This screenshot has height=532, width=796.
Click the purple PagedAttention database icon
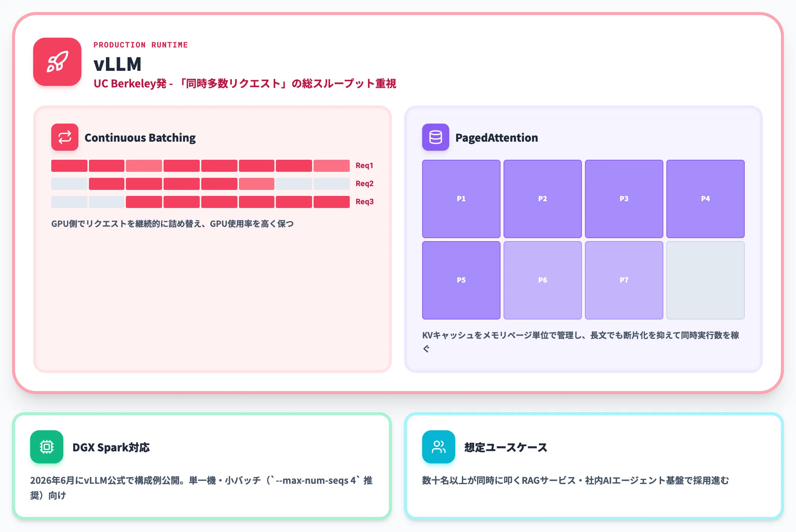(436, 137)
